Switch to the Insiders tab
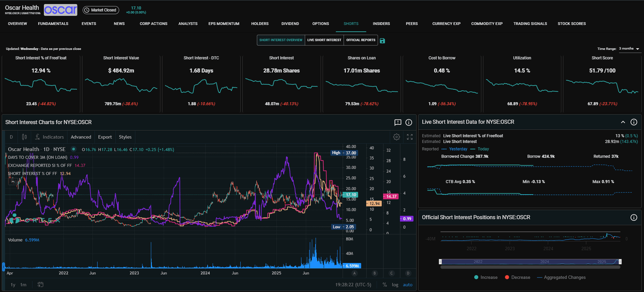The height and width of the screenshot is (292, 644). (x=381, y=24)
